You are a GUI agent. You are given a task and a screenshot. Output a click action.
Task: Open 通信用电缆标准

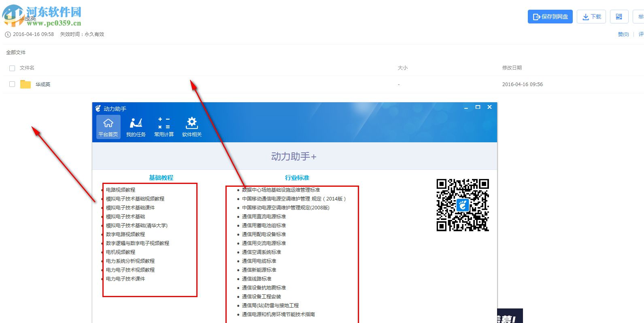[x=259, y=261]
